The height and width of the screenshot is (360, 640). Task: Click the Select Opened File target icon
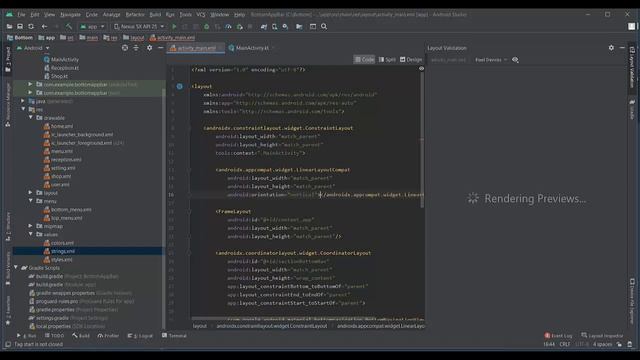[125, 48]
